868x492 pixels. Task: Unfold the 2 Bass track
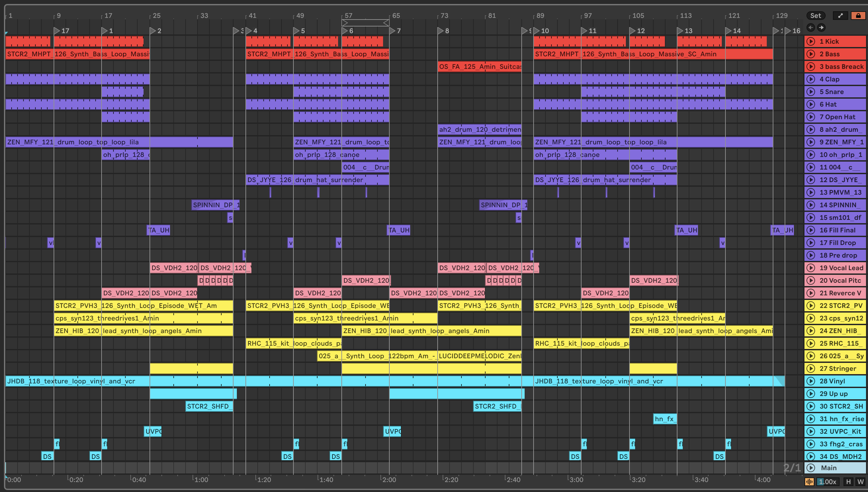(810, 54)
